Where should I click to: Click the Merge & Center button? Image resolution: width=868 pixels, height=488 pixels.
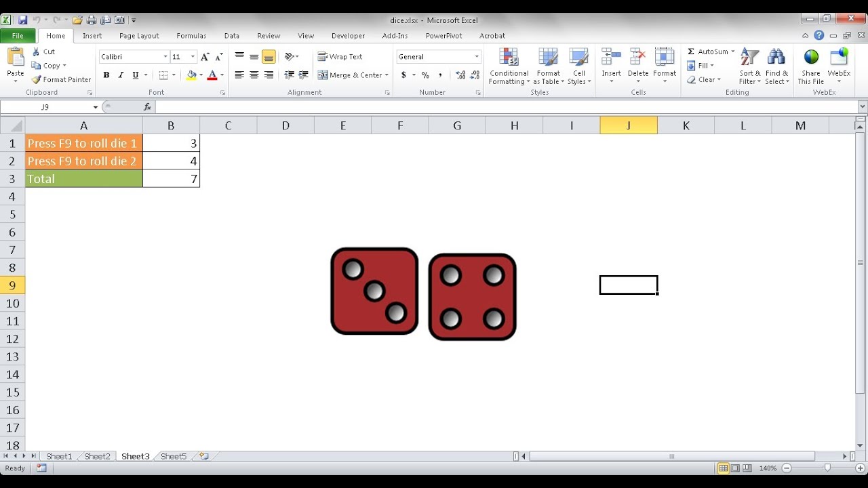(x=353, y=75)
